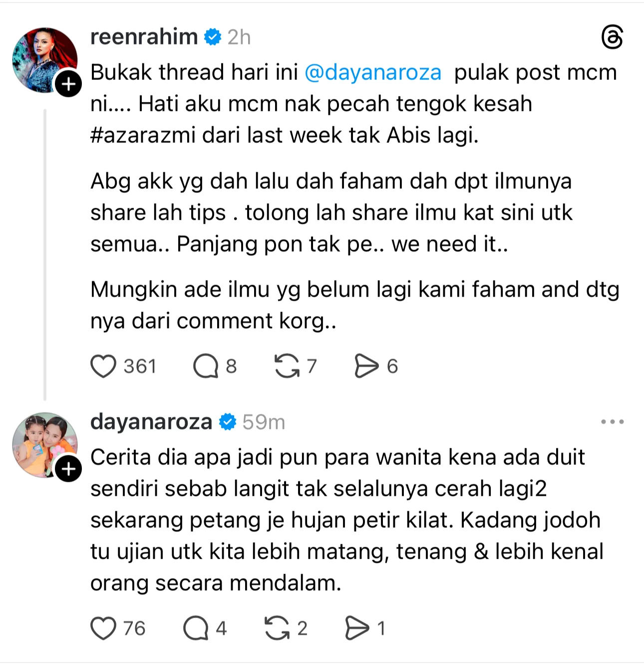Like reenrahim's post with heart icon
Image resolution: width=644 pixels, height=664 pixels.
click(103, 366)
